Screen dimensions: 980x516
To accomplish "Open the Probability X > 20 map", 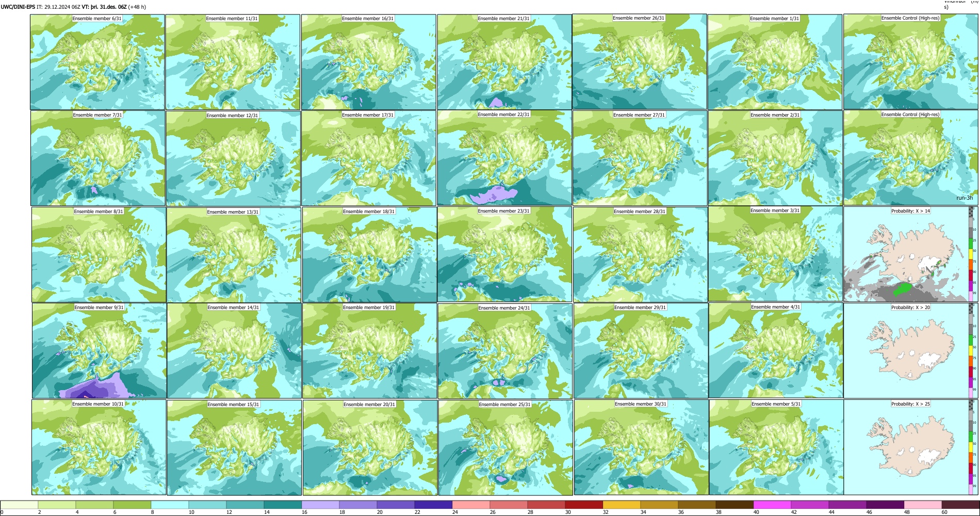I will click(907, 350).
